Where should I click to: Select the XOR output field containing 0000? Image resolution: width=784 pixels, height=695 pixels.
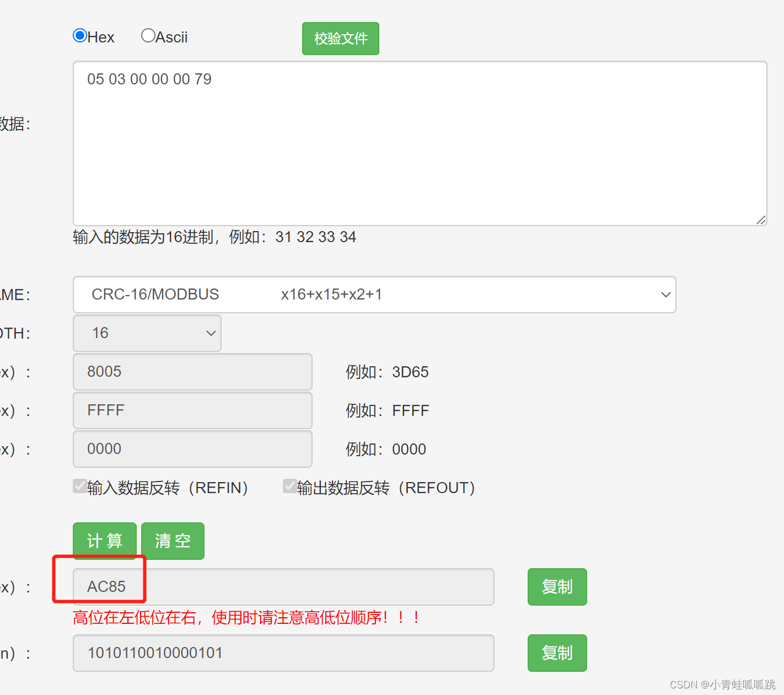[x=192, y=449]
